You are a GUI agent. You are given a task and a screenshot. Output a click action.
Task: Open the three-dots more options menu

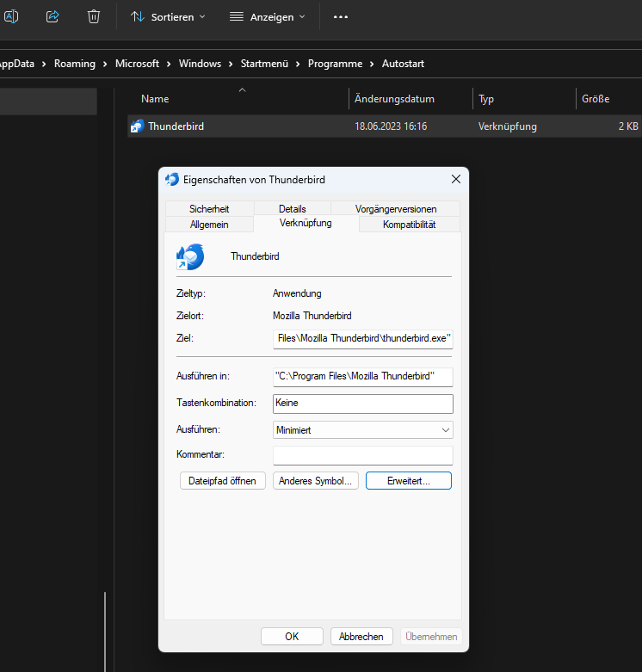341,17
